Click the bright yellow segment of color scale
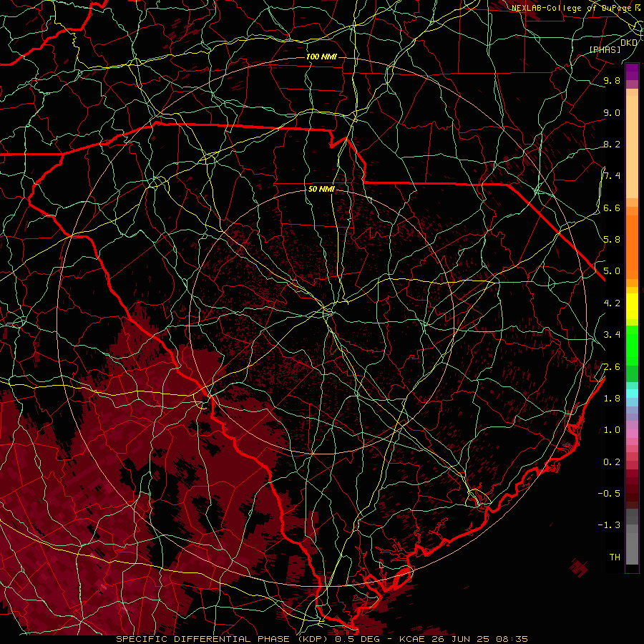Viewport: 644px width, 644px height. (x=632, y=306)
